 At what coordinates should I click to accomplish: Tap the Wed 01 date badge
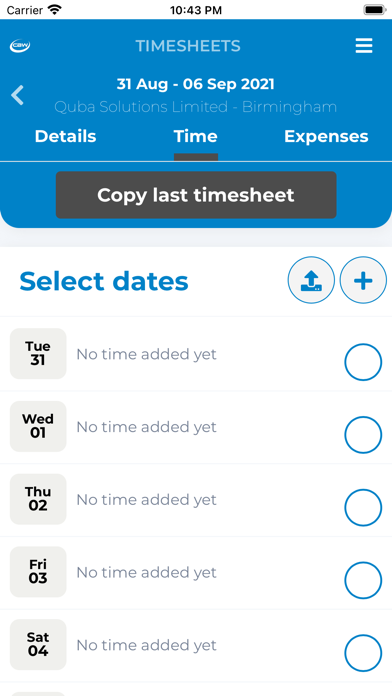[38, 427]
